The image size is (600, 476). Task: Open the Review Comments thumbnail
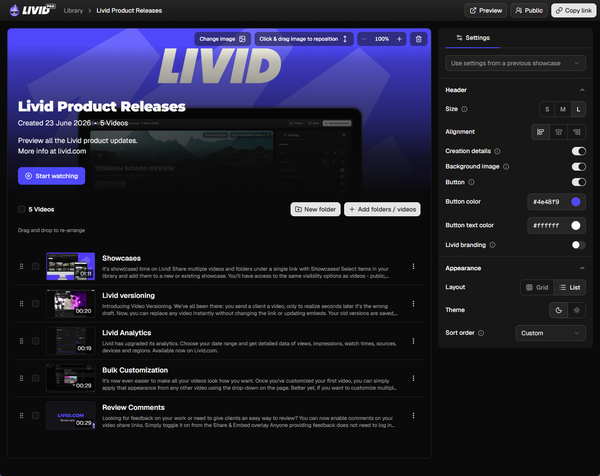click(70, 416)
